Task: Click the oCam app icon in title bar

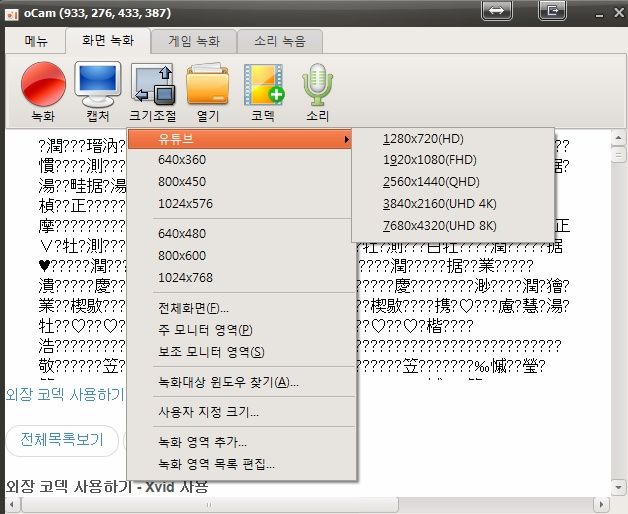Action: (x=12, y=14)
